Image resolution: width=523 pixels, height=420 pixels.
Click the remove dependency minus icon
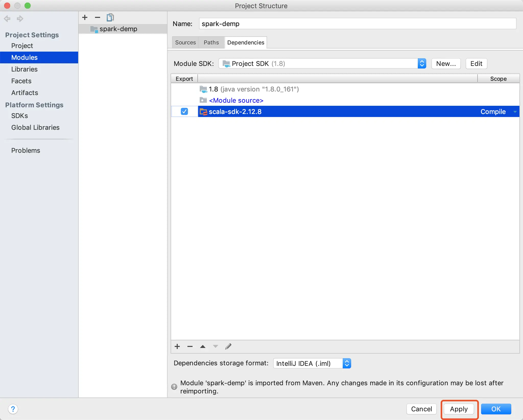click(190, 346)
